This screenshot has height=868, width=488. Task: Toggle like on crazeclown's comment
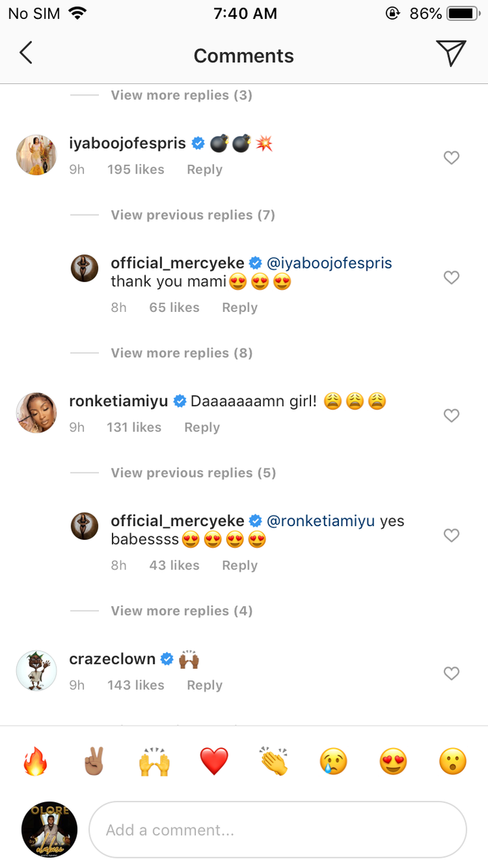451,673
